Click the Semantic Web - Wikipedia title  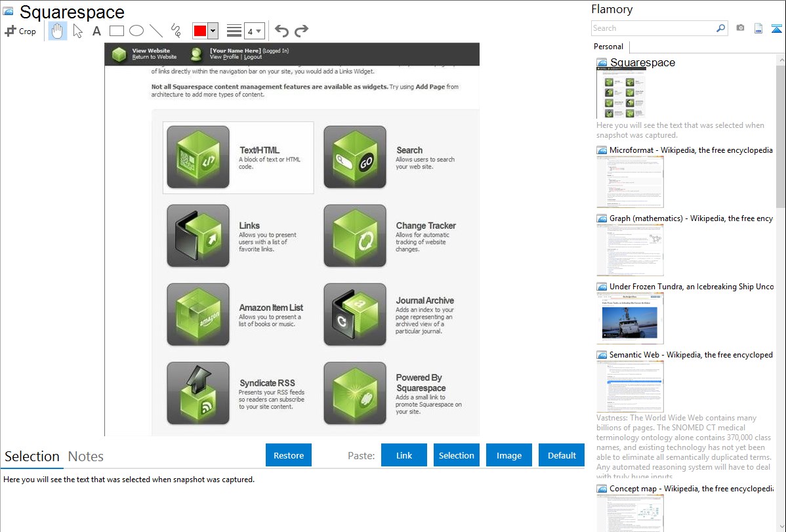[691, 354]
